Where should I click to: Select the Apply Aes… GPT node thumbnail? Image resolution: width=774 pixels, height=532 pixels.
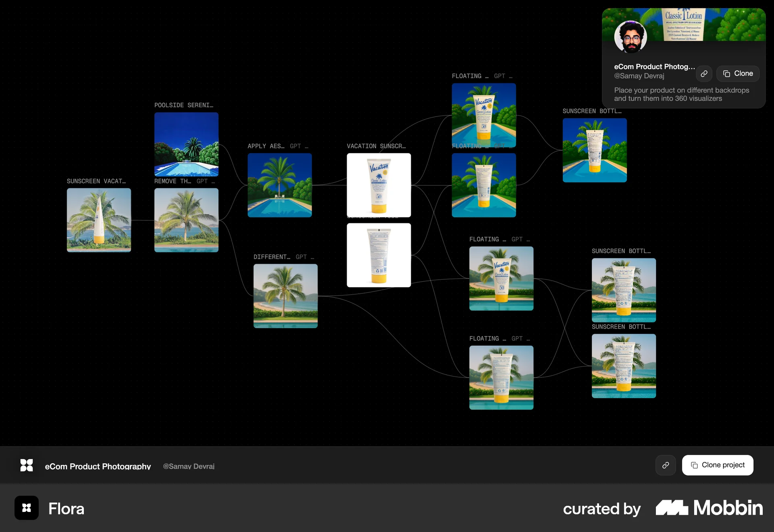pos(279,185)
